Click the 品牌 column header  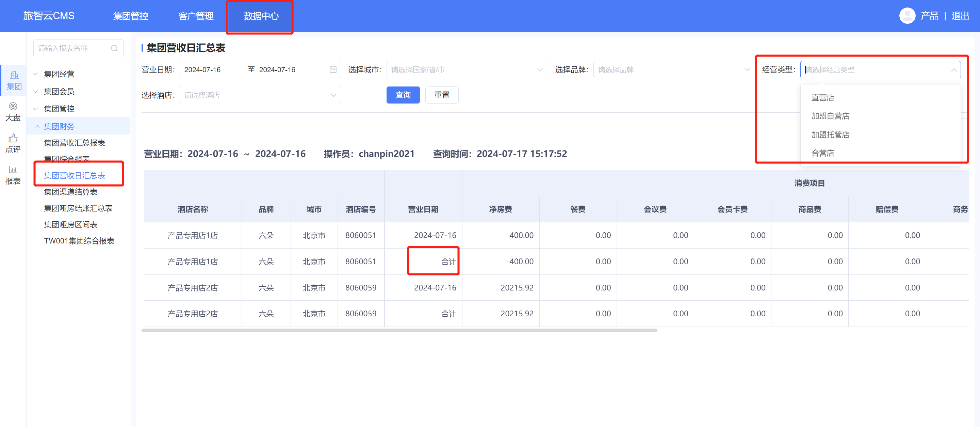(266, 209)
